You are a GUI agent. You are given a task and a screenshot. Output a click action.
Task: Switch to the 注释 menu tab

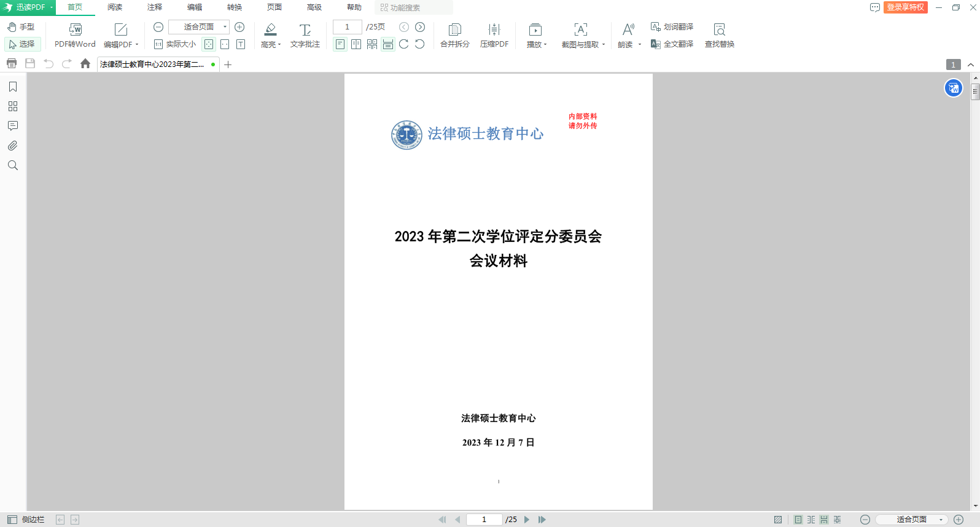(x=155, y=7)
